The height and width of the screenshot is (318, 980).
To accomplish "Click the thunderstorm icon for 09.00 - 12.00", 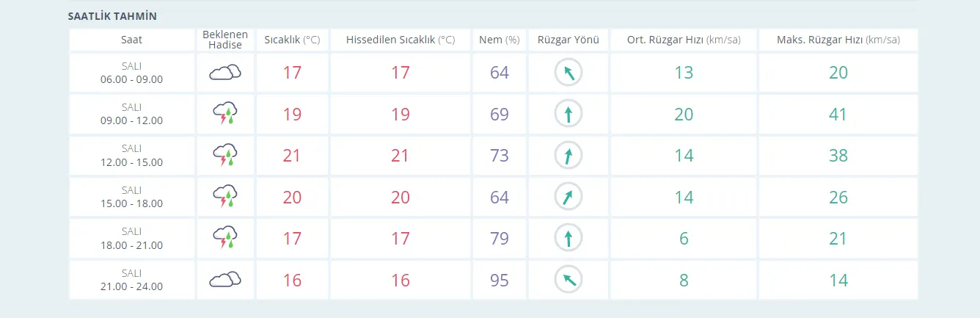I will click(x=225, y=114).
